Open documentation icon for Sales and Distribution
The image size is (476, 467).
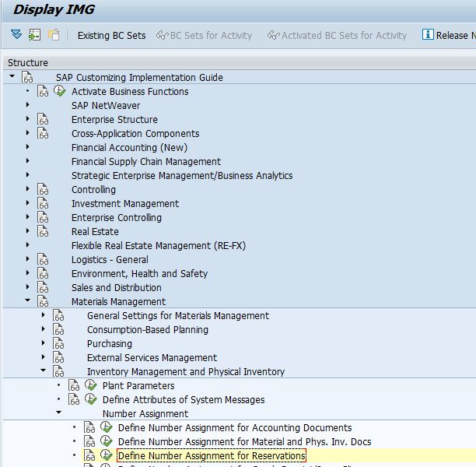[43, 287]
